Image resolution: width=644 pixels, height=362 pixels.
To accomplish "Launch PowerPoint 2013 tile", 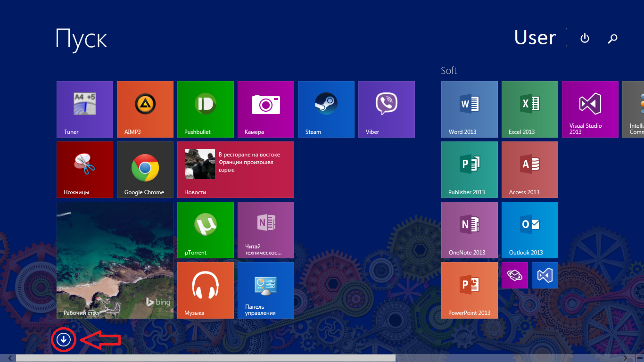I will (470, 290).
